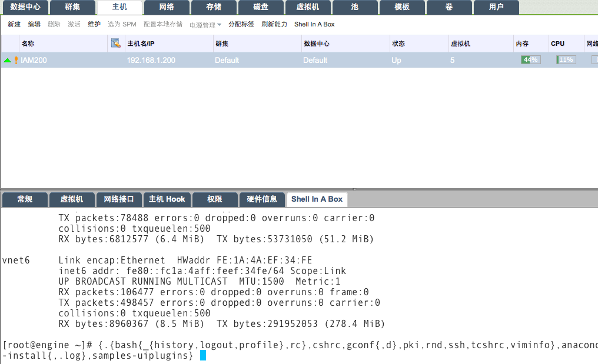Open the 权限 sub-tab
The width and height of the screenshot is (598, 364).
215,199
